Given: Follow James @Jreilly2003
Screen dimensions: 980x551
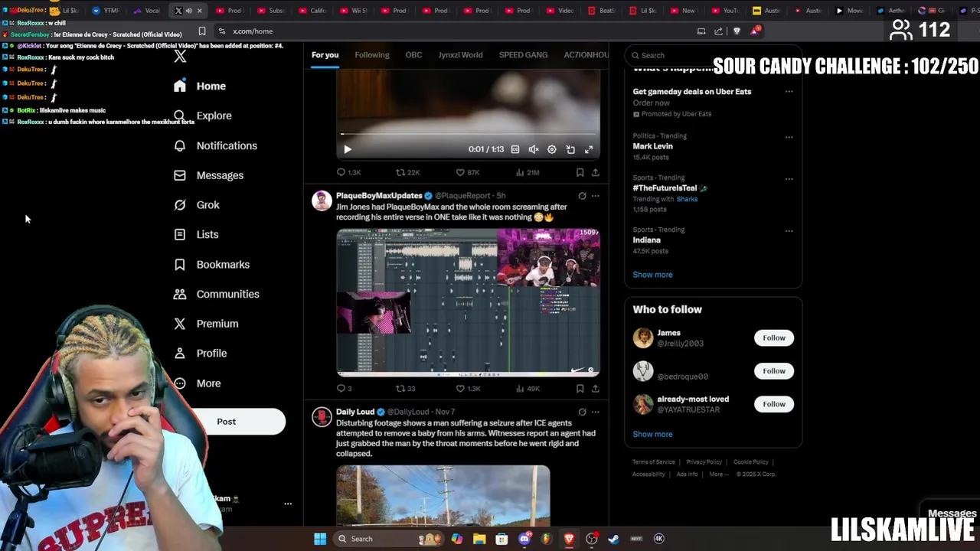Looking at the screenshot, I should coord(774,338).
